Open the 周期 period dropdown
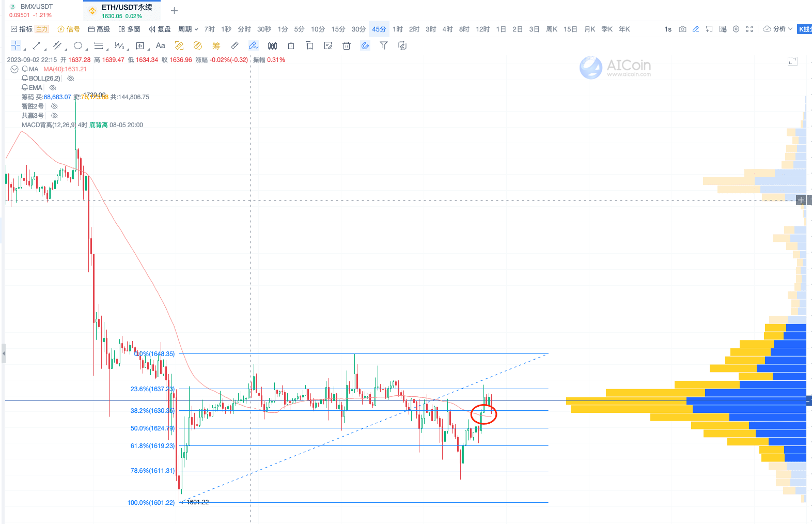This screenshot has height=524, width=812. point(188,29)
